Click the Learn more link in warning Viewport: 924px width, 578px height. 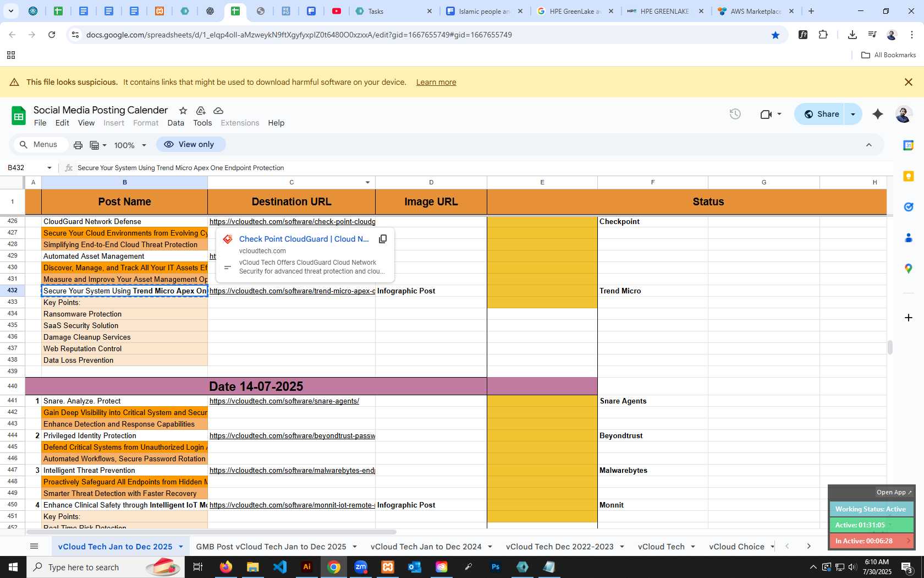[x=436, y=82]
